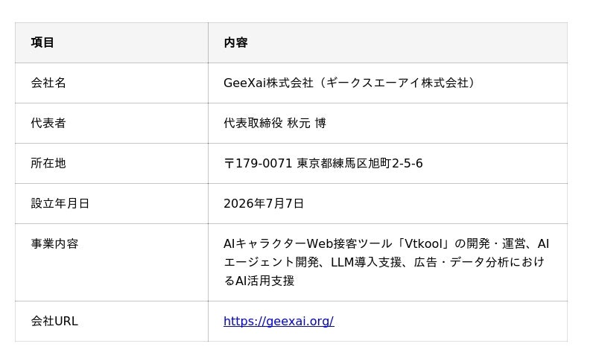Click the るAI活用支援 last description line
The image size is (596, 364).
point(259,281)
